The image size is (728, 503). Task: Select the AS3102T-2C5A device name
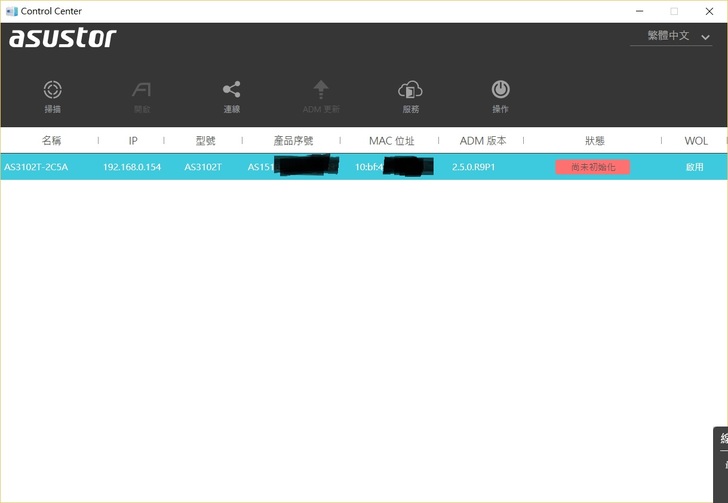36,167
